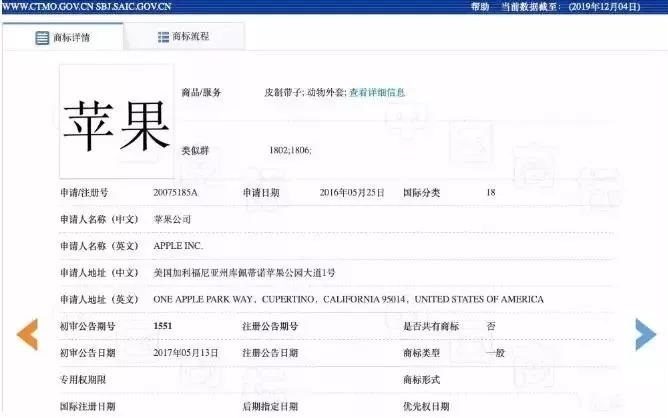
Task: Click the data cutoff date 2019年12月04日
Action: click(604, 6)
